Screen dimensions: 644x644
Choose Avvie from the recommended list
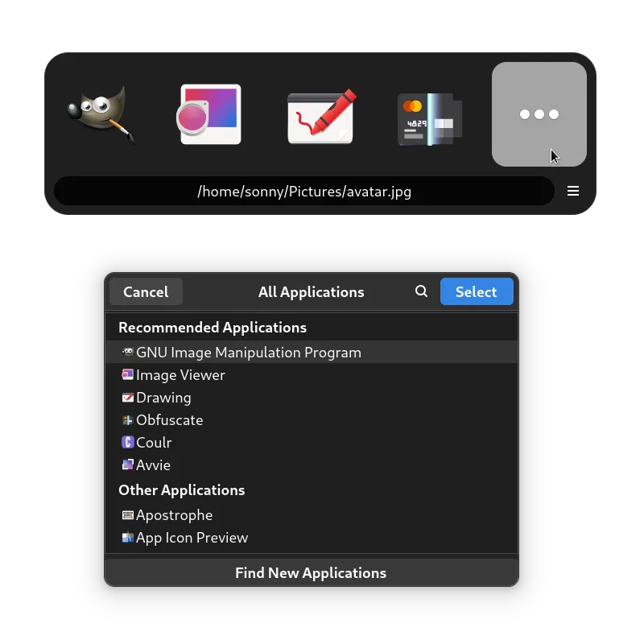click(153, 465)
